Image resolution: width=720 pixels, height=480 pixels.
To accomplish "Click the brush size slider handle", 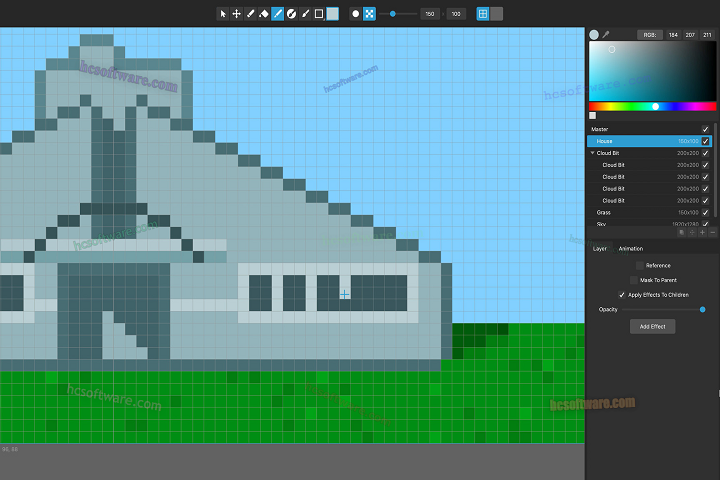I will pos(393,14).
